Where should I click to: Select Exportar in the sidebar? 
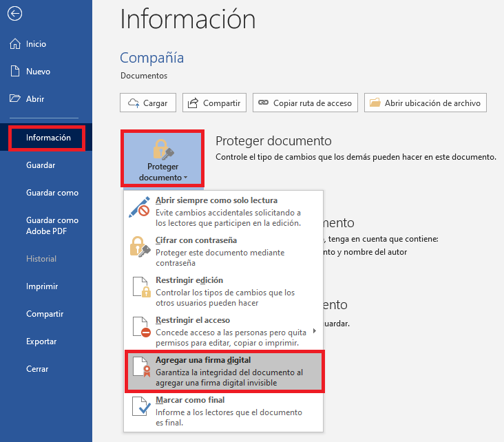coord(41,341)
